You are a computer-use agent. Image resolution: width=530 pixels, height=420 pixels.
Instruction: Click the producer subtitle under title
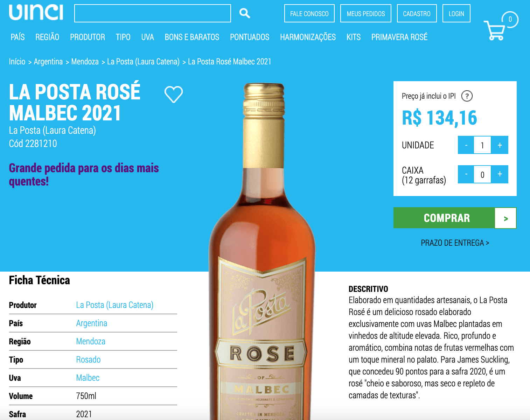(x=53, y=131)
